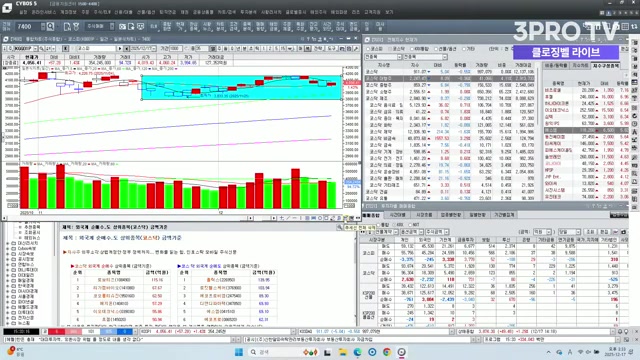Open the 고객지원 menu
Image resolution: width=640 pixels, height=360 pixels.
[x=372, y=12]
